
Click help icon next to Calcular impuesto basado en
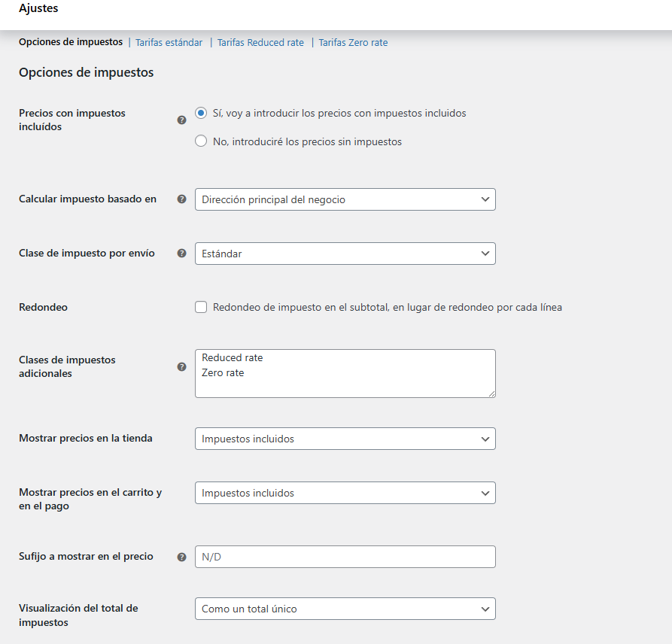click(181, 199)
